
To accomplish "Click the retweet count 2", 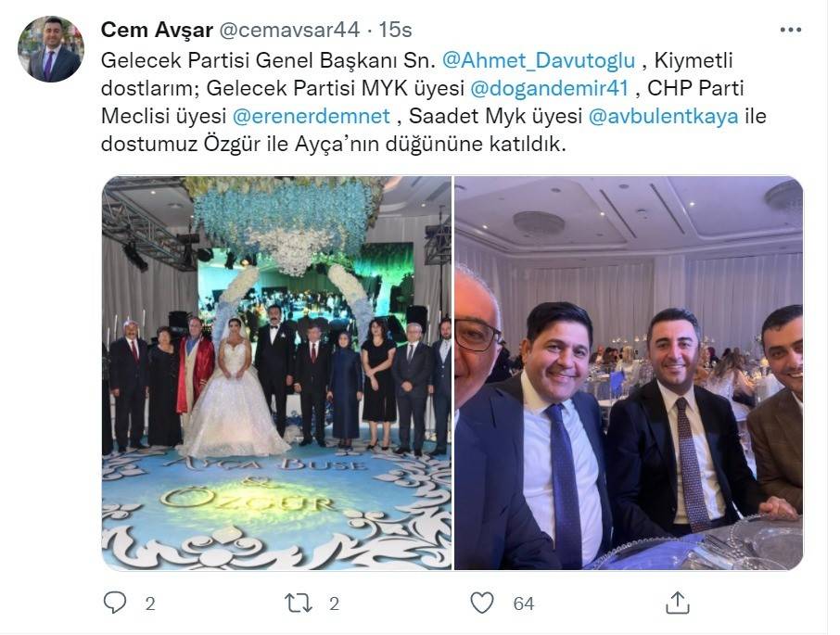I will 335,604.
